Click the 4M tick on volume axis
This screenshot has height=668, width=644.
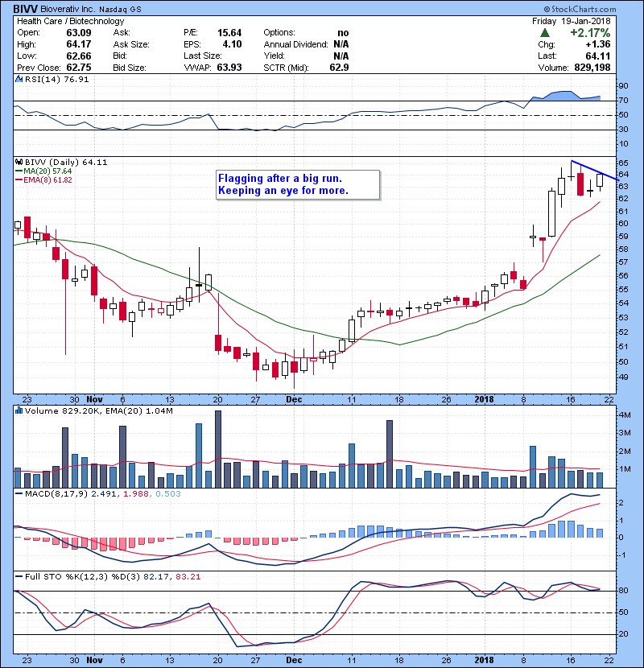point(625,415)
